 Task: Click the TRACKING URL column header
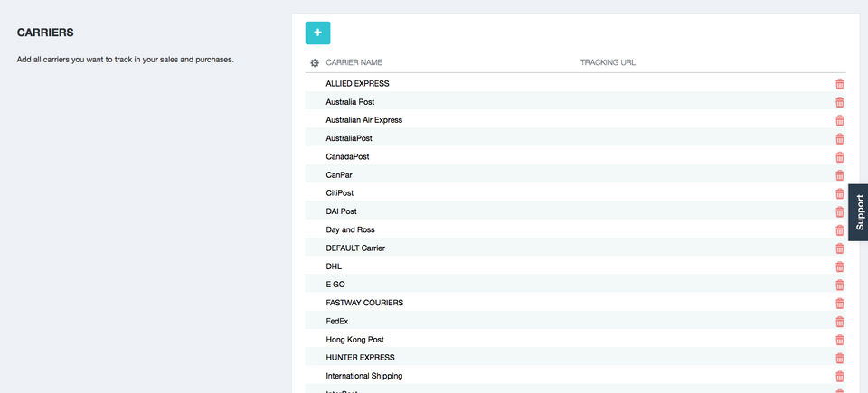(608, 62)
